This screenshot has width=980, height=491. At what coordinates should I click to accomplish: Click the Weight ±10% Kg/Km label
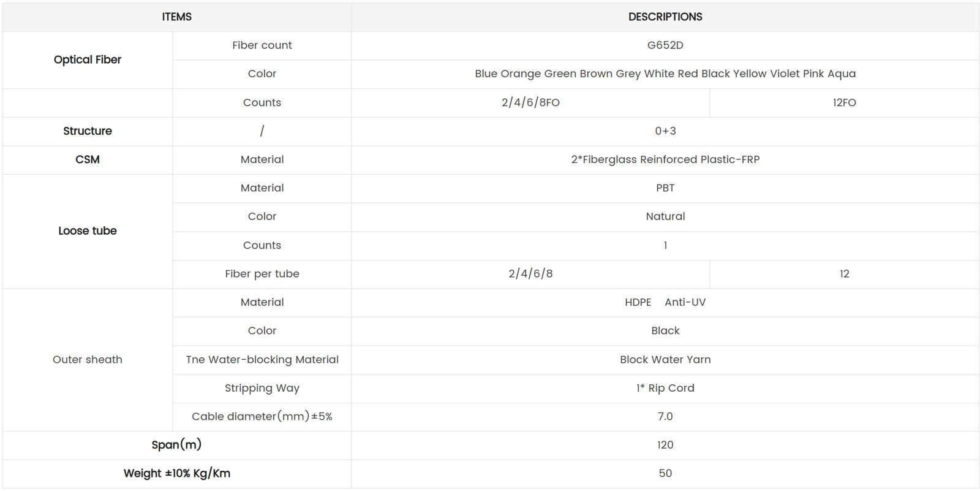[176, 473]
